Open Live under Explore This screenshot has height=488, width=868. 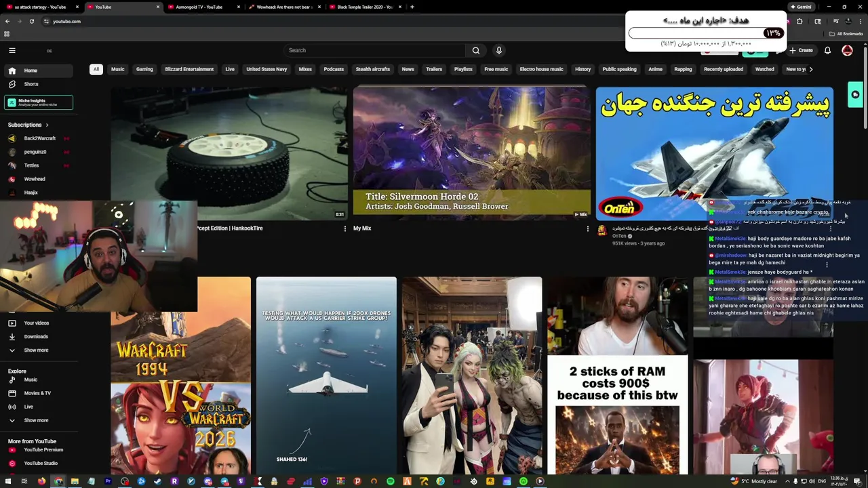point(39,407)
